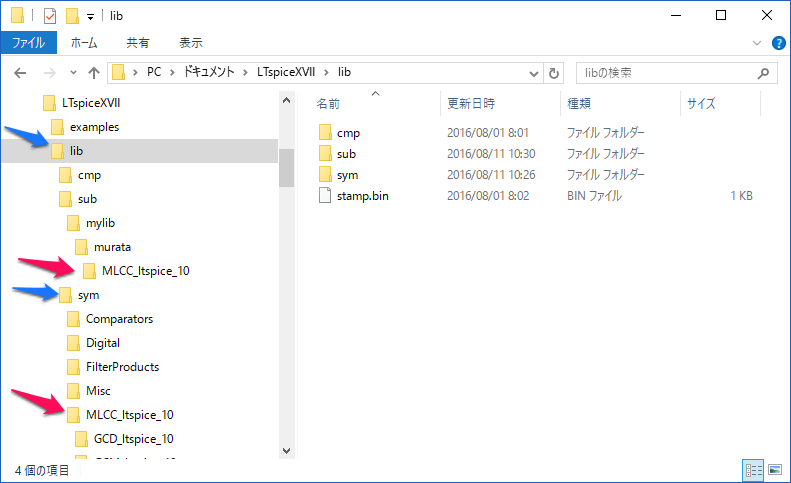Click the Back navigation arrow
791x483 pixels.
(21, 73)
